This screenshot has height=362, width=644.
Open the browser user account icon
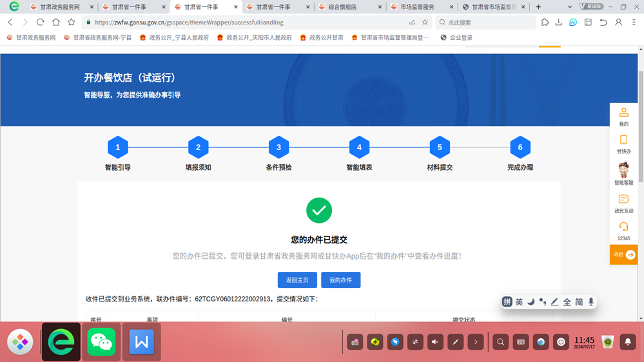(x=618, y=22)
